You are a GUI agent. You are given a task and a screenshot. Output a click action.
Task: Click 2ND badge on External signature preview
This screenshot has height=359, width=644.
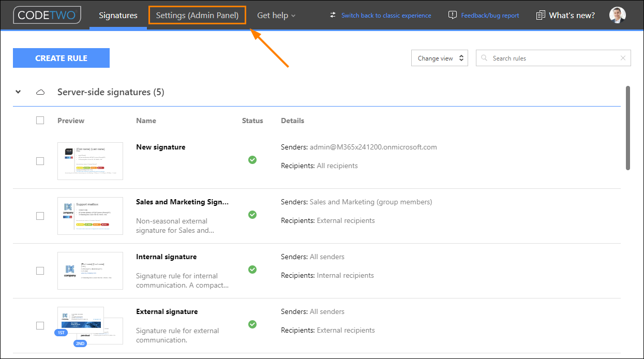(80, 343)
